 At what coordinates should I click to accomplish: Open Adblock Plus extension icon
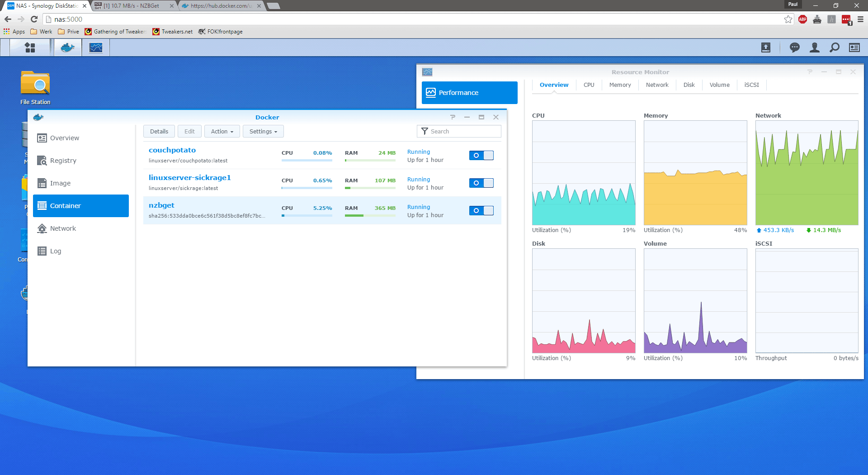(803, 19)
